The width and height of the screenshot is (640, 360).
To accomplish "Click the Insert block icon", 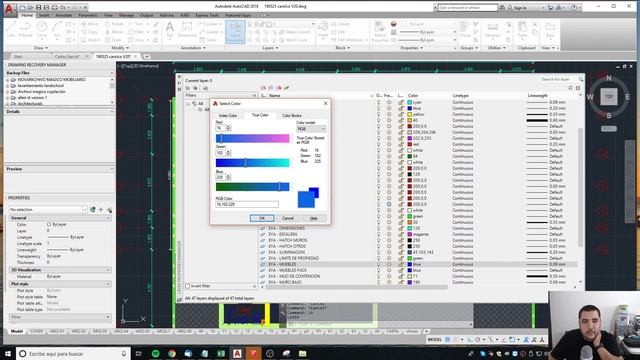I will [323, 29].
